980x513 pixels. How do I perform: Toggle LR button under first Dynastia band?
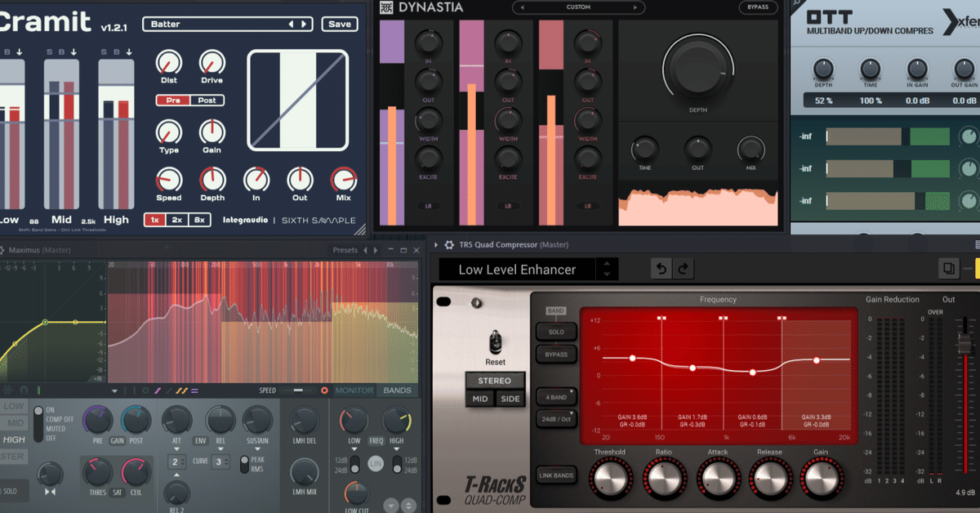click(428, 206)
